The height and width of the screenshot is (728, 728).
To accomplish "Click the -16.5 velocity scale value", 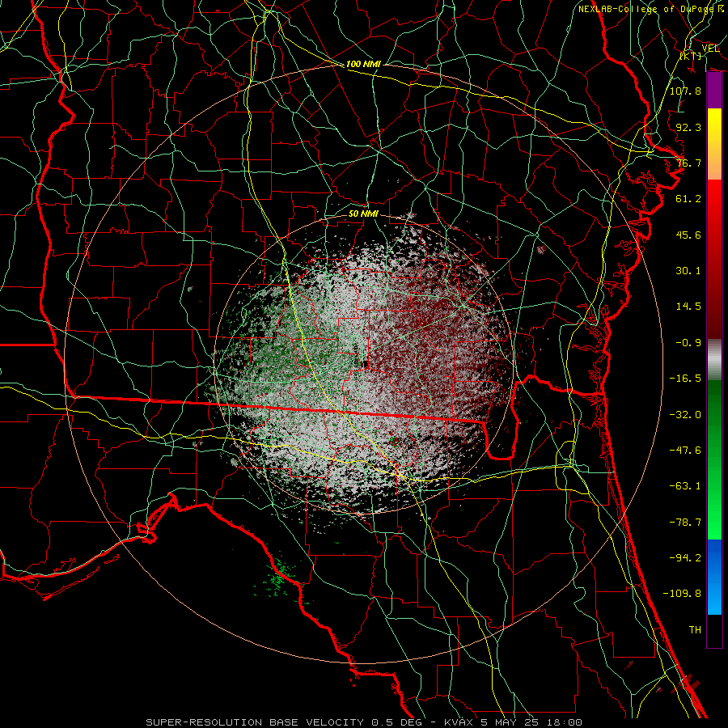I will (685, 379).
